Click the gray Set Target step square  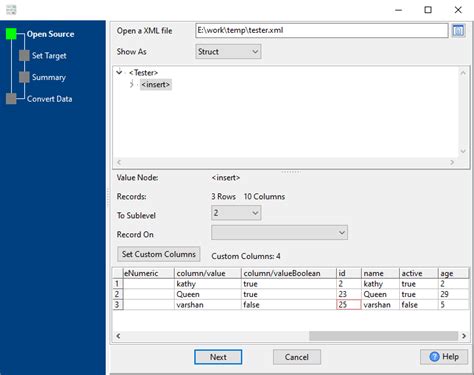(24, 55)
